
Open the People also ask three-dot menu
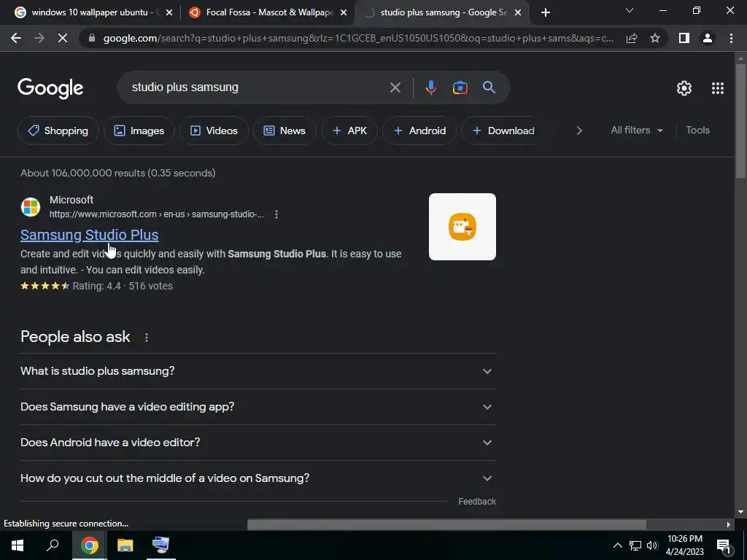(x=146, y=338)
